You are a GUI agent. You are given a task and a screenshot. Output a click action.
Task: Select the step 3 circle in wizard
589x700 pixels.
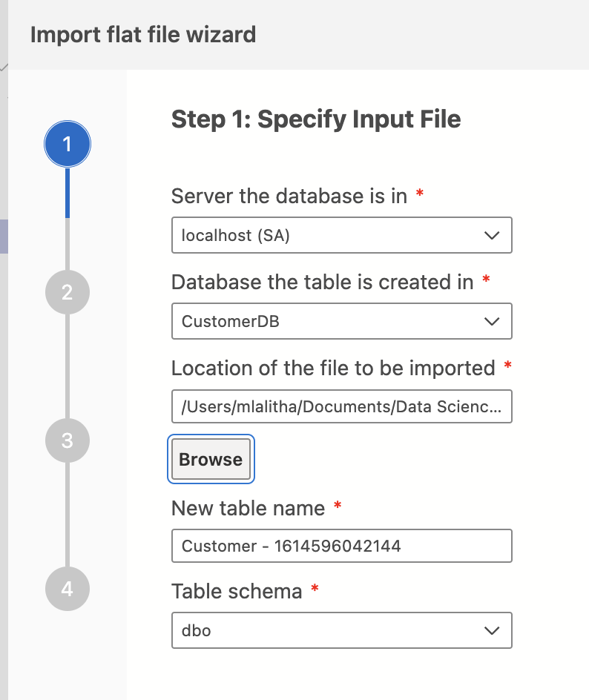pos(67,440)
